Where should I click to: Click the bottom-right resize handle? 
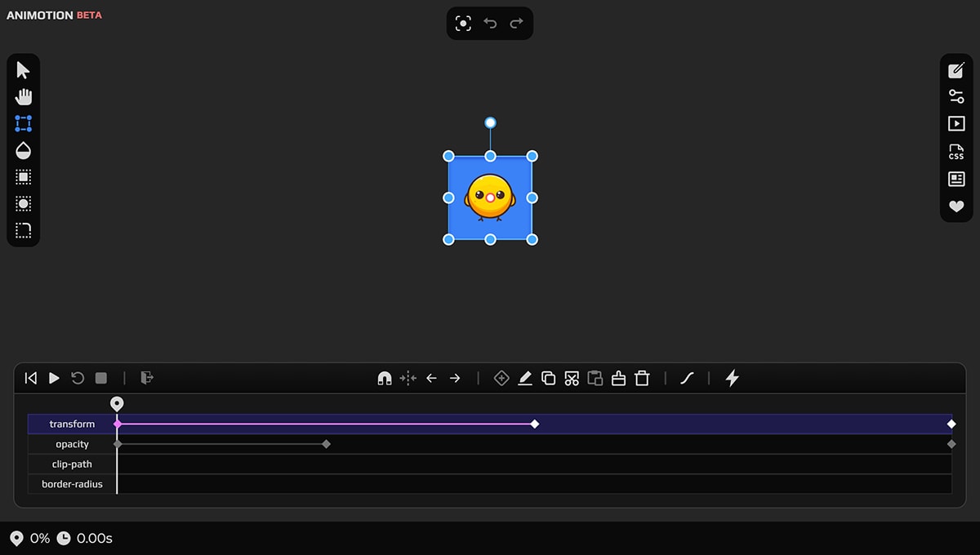[x=532, y=239]
